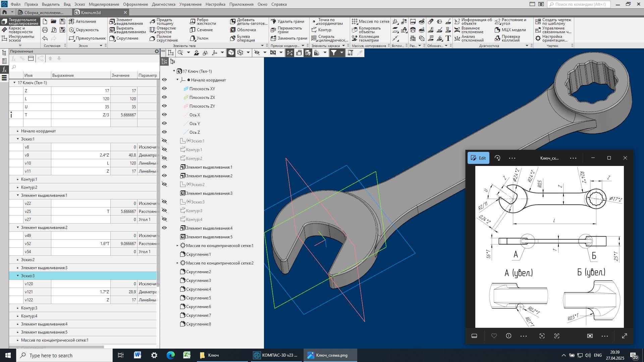Hide the Плоскость XY plane visibility
644x362 pixels.
(164, 88)
